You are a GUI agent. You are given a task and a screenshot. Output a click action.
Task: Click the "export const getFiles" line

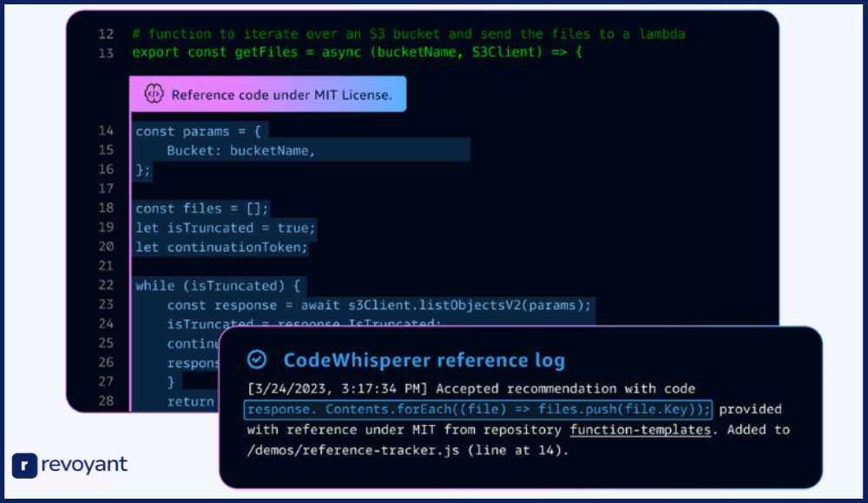tap(357, 53)
